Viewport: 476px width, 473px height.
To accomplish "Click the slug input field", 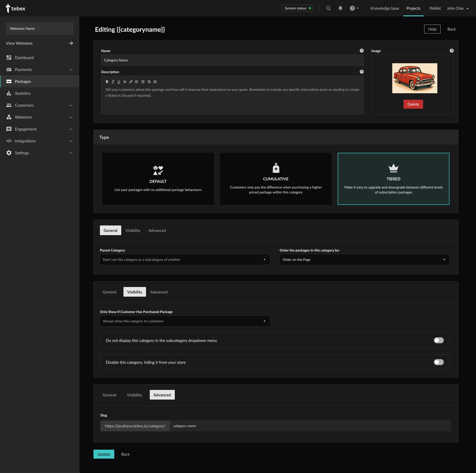I will click(310, 426).
